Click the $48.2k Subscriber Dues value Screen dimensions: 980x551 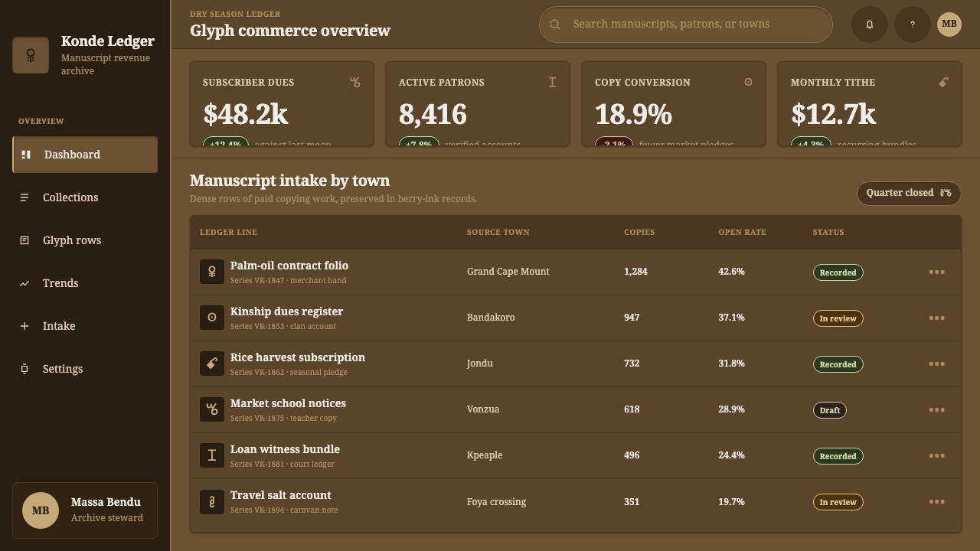[x=245, y=114]
